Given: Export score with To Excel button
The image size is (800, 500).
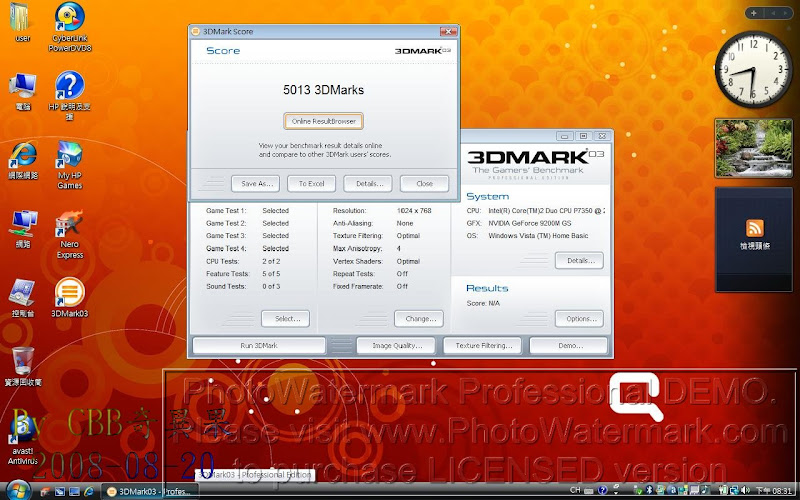Looking at the screenshot, I should pos(311,184).
